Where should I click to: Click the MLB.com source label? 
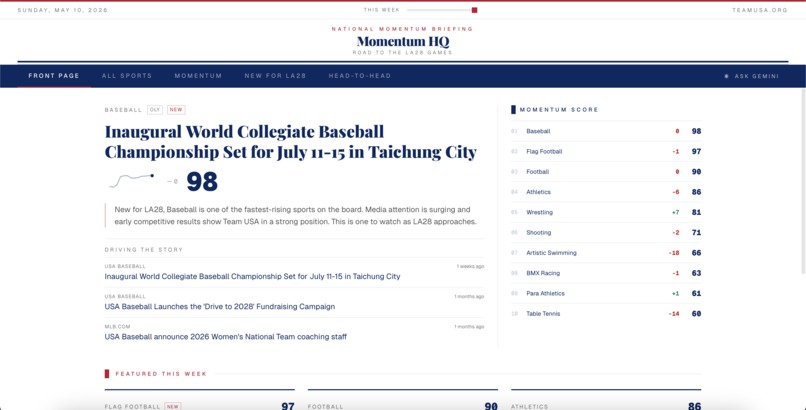118,327
